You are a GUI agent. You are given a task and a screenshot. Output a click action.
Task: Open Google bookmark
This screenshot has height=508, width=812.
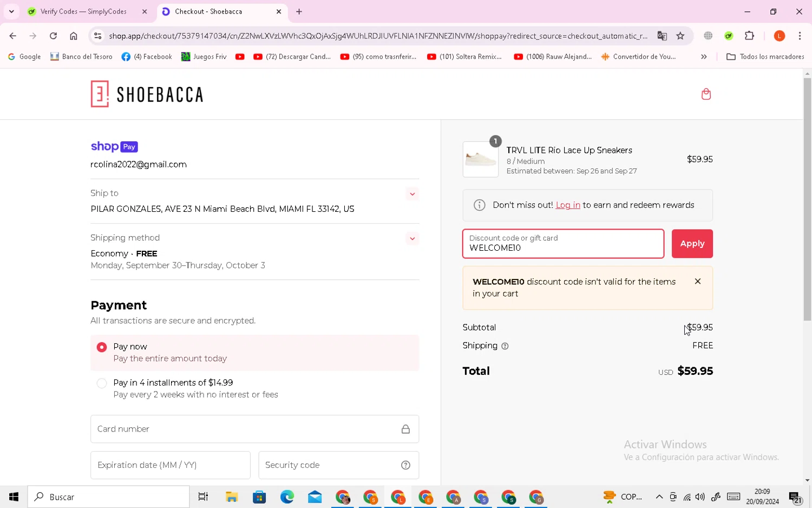click(x=24, y=56)
